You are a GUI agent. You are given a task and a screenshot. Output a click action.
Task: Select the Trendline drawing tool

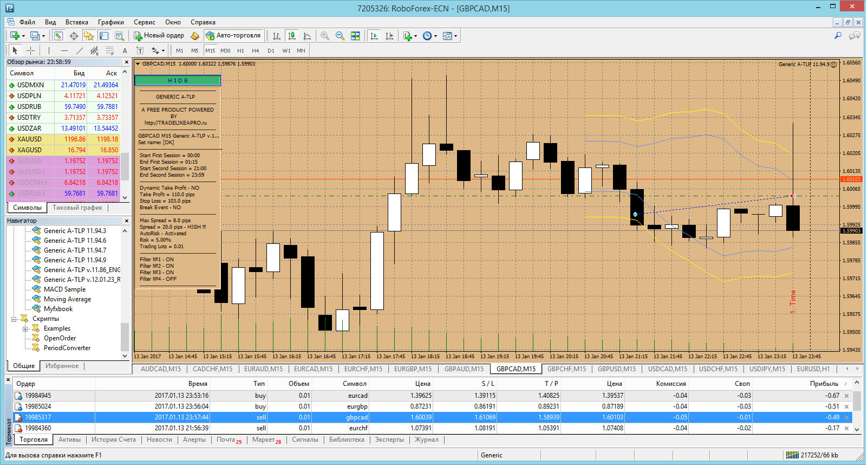point(80,50)
